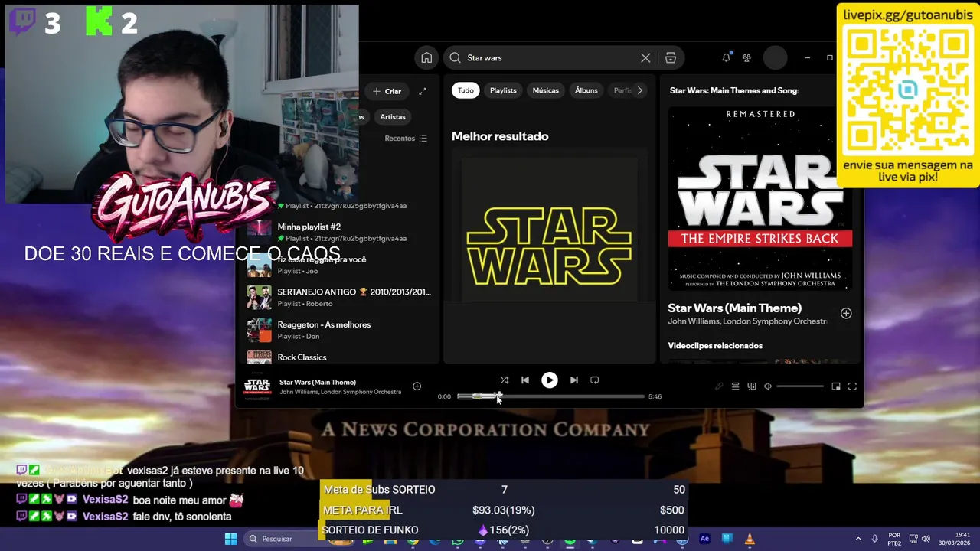Show more filter chips with right arrow
This screenshot has width=980, height=551.
tap(640, 90)
